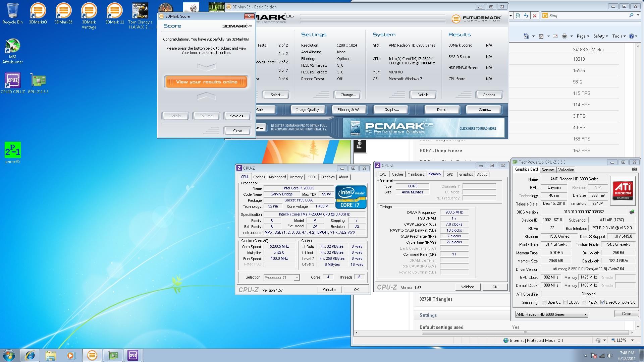Open the SPD tab in right CPU-Z window
This screenshot has height=362, width=644.
pyautogui.click(x=450, y=174)
